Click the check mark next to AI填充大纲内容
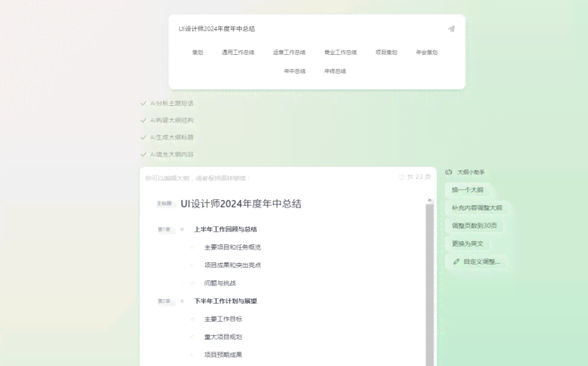588x366 pixels. click(x=143, y=154)
